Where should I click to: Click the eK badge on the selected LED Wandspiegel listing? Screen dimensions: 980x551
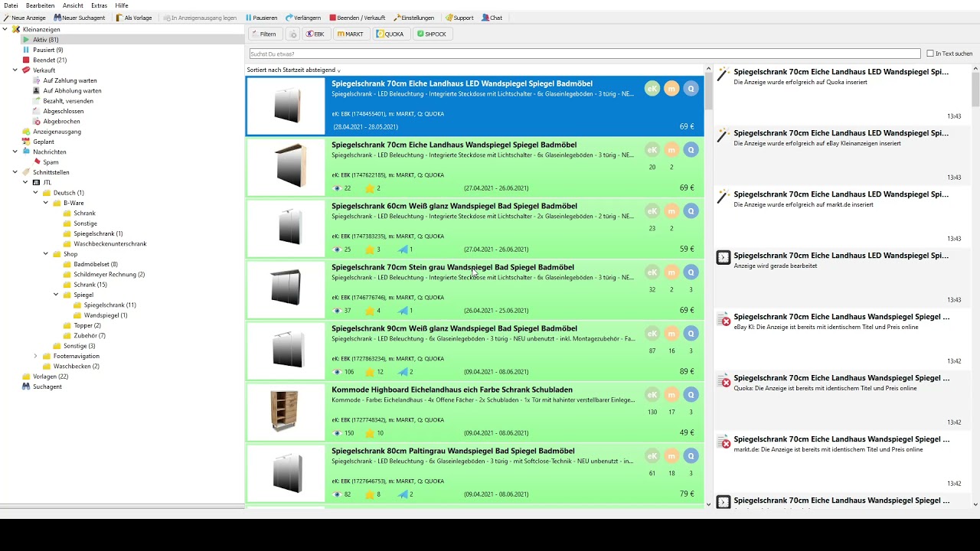(x=652, y=89)
